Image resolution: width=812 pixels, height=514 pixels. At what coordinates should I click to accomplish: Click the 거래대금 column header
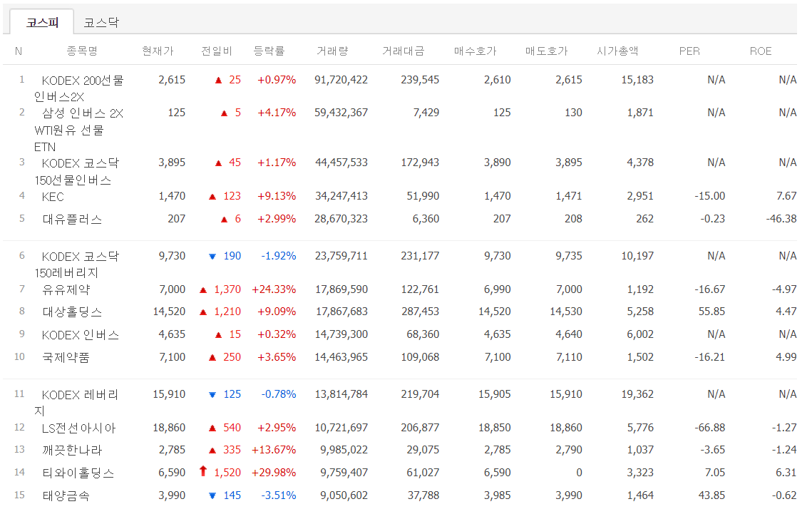(x=404, y=51)
